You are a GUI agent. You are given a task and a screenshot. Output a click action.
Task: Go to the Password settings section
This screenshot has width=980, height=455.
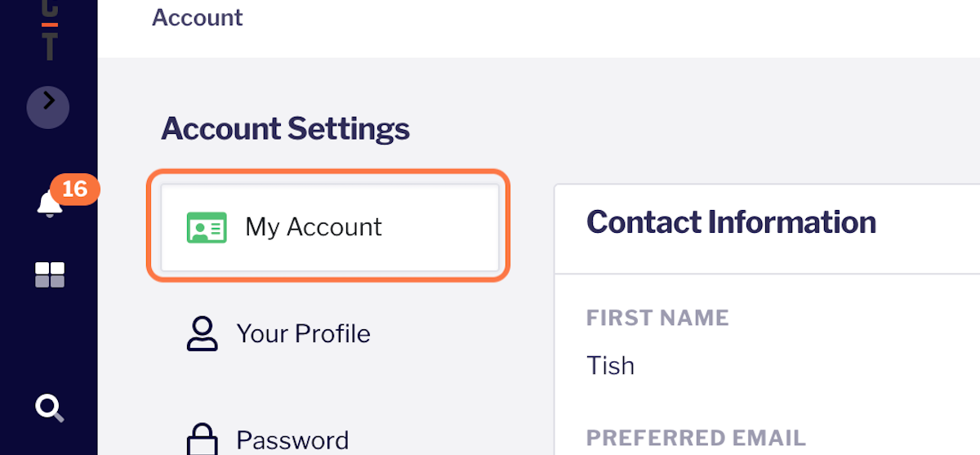click(x=292, y=440)
